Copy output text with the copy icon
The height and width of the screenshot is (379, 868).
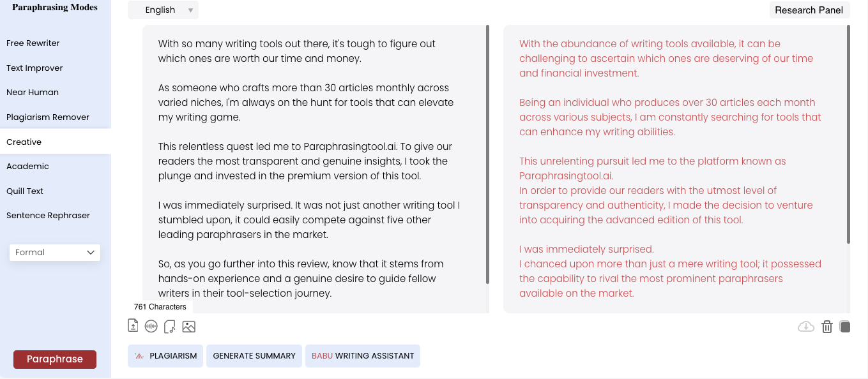coord(845,327)
